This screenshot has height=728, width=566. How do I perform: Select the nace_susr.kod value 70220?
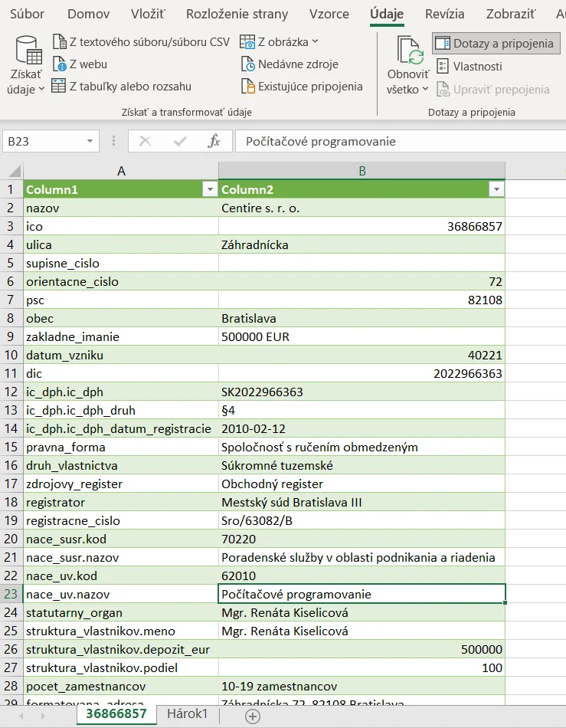(x=362, y=539)
